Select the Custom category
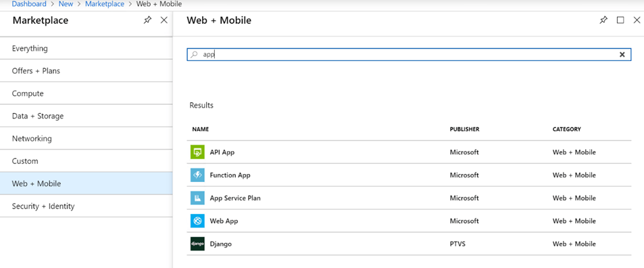 tap(86, 161)
